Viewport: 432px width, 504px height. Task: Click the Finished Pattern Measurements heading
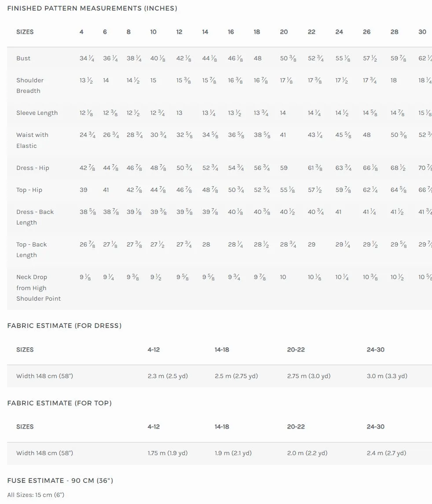pos(92,8)
